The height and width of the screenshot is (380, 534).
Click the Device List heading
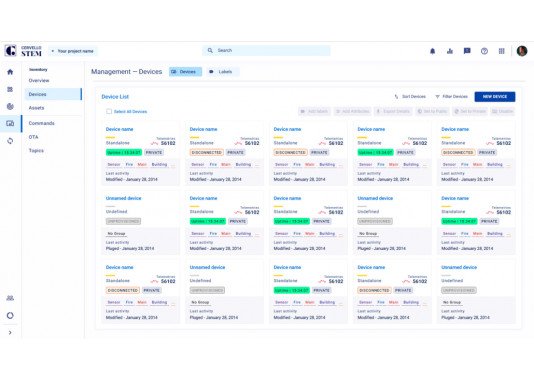tap(115, 97)
